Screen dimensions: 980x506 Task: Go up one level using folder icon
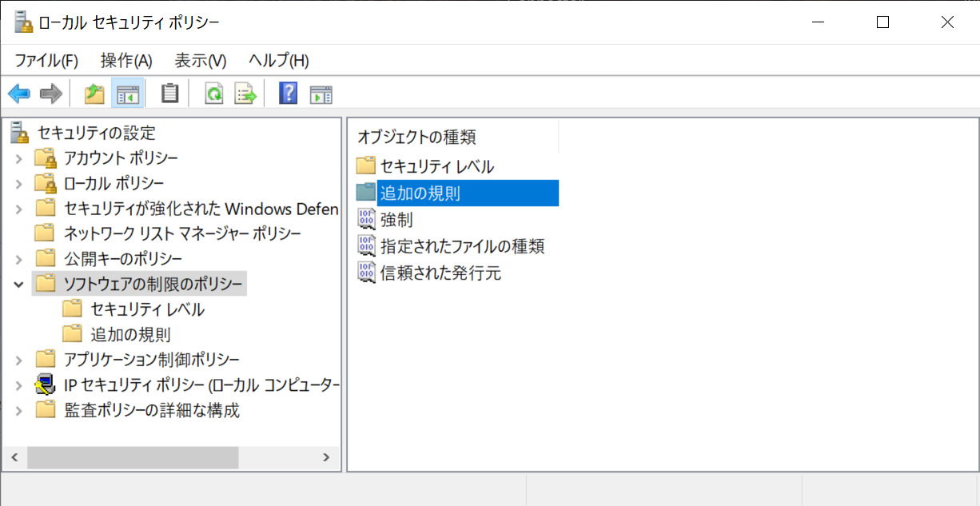point(94,94)
